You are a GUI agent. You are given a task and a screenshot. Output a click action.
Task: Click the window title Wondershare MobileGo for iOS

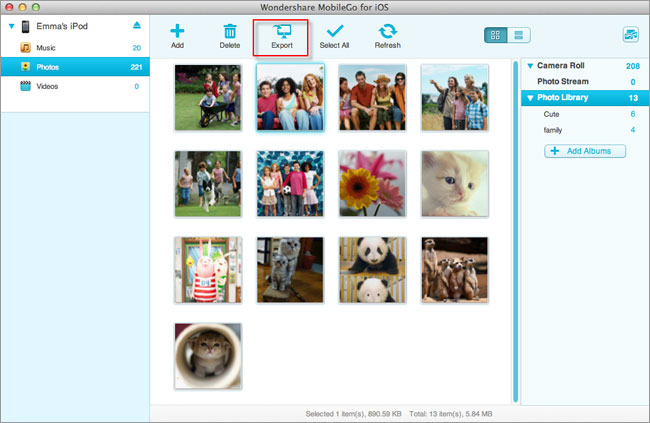click(x=325, y=7)
